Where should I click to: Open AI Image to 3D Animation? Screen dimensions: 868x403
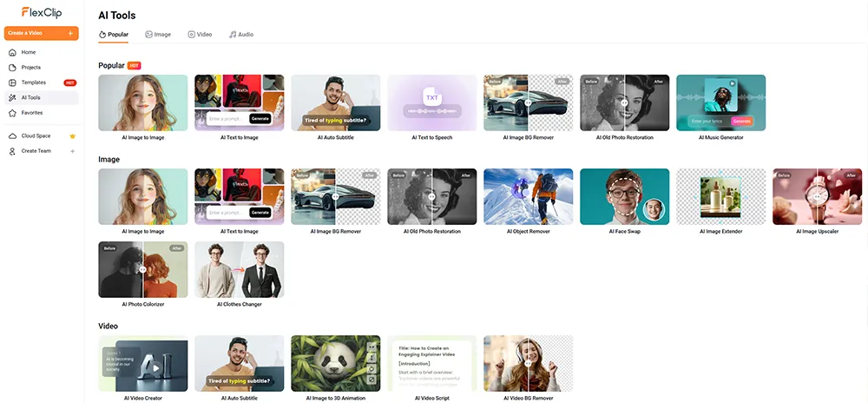coord(335,364)
